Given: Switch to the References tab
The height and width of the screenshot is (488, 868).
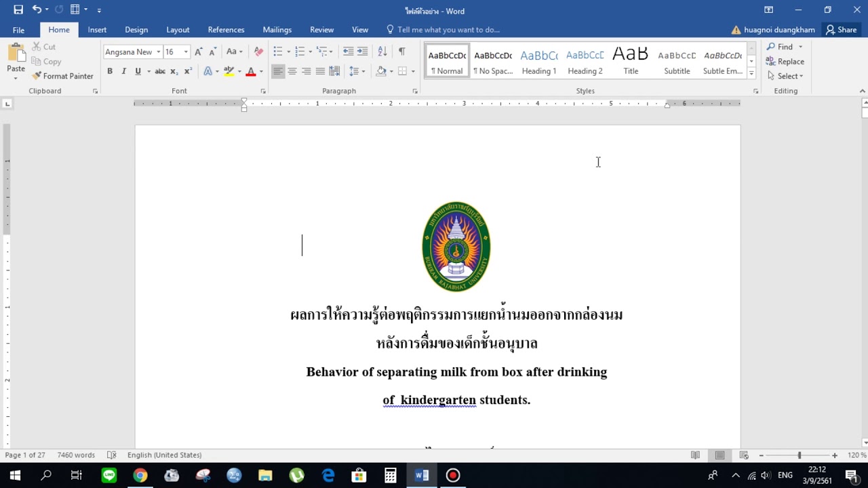Looking at the screenshot, I should click(226, 30).
